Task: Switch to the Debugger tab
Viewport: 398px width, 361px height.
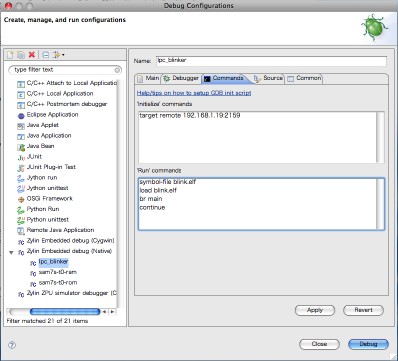Action: pyautogui.click(x=181, y=78)
